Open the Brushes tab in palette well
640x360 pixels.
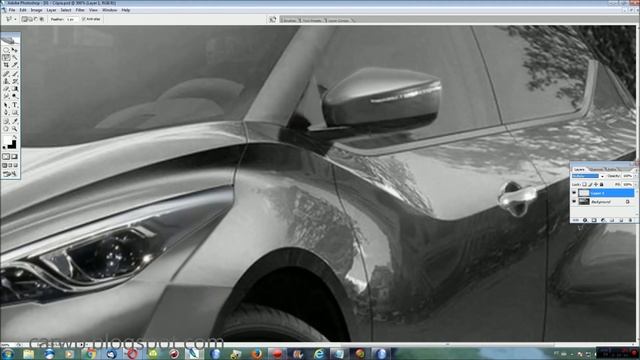289,20
